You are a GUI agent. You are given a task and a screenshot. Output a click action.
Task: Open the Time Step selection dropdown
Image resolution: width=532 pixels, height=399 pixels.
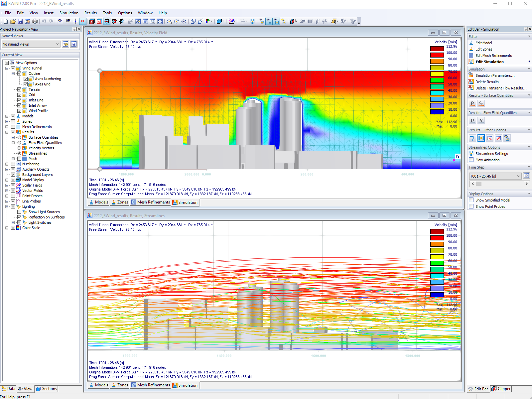tap(518, 176)
